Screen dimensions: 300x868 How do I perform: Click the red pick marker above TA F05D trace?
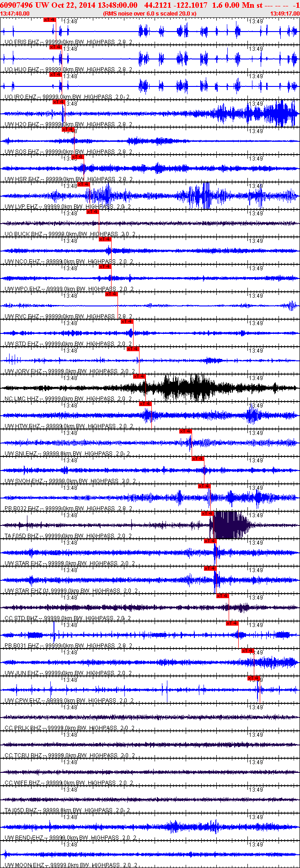[208, 514]
